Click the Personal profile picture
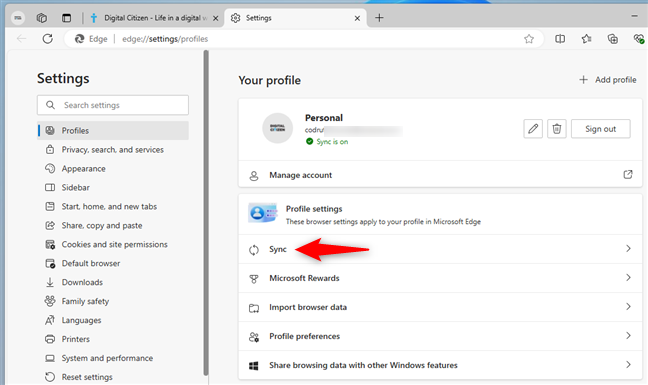The image size is (648, 385). [278, 128]
